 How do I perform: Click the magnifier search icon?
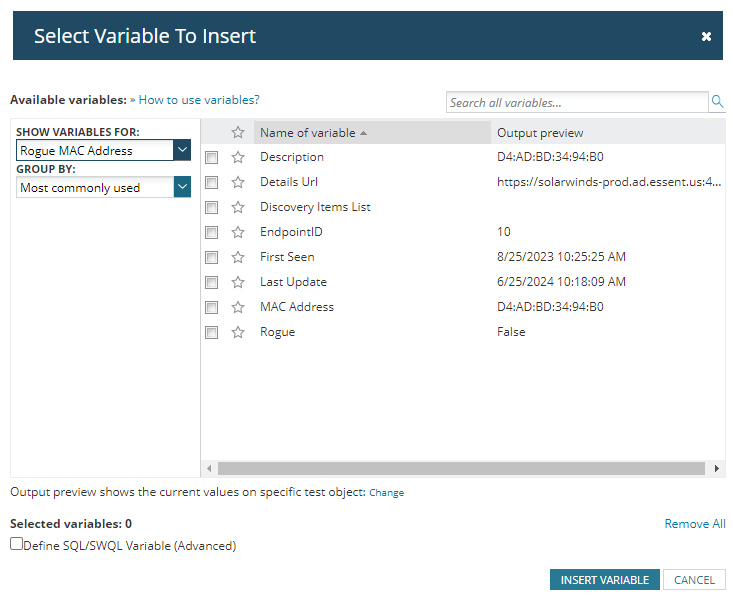tap(717, 101)
